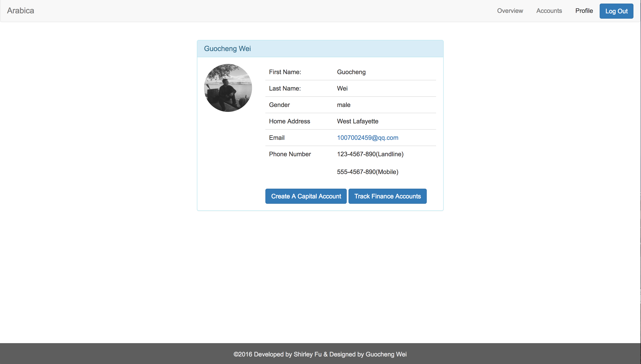Click the West Lafayette home address
Image resolution: width=641 pixels, height=364 pixels.
tap(357, 121)
